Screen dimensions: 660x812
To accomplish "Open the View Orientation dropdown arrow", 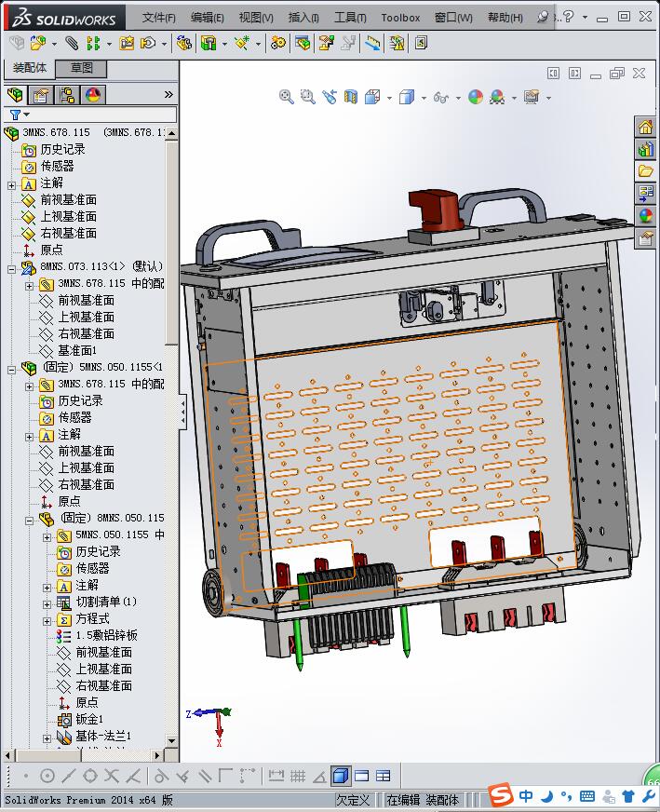I will [x=389, y=98].
